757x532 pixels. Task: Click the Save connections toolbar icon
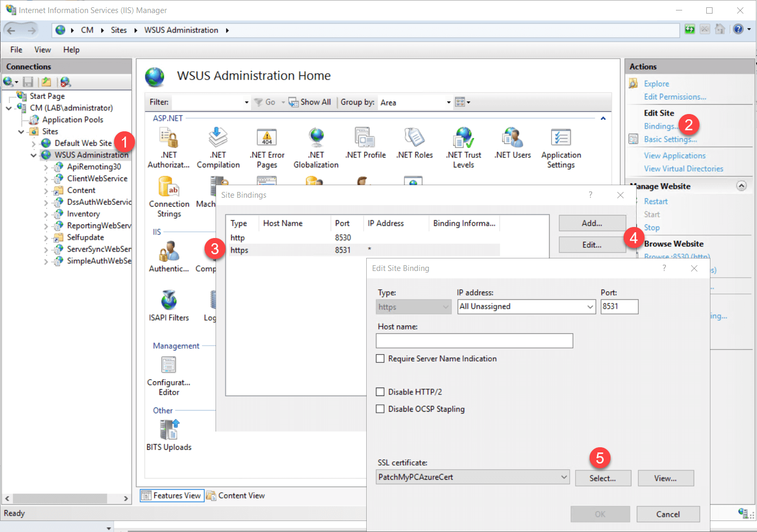tap(28, 82)
